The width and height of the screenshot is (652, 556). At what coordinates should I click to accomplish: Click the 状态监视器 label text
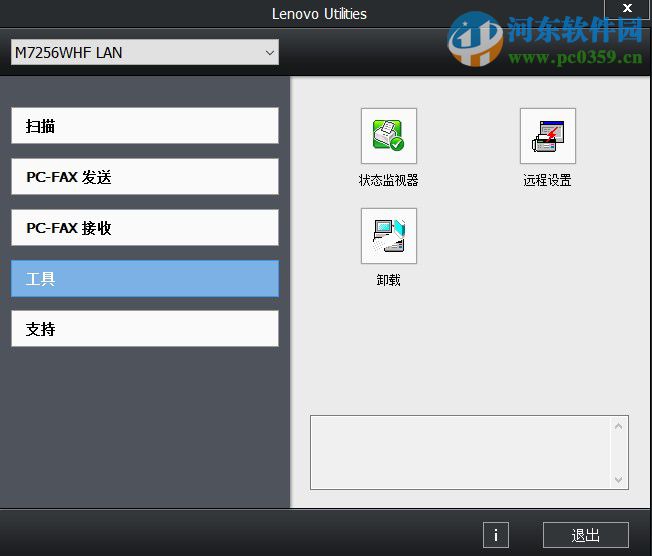tap(389, 180)
